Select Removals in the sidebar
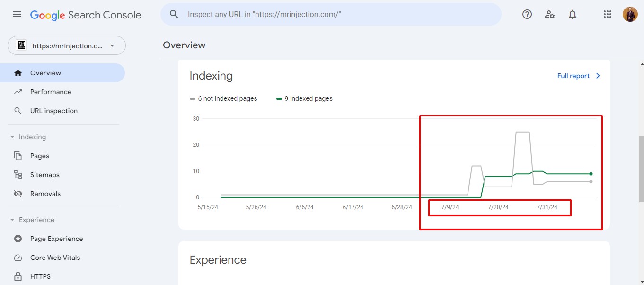 pyautogui.click(x=45, y=194)
